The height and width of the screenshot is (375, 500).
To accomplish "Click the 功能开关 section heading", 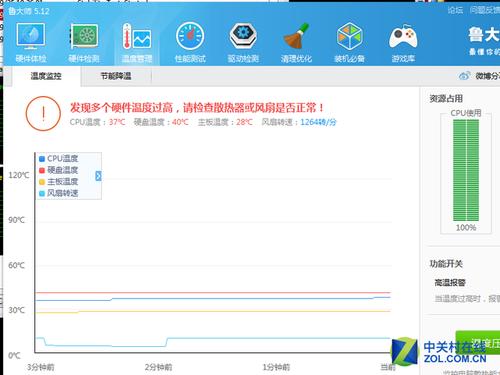I will point(446,264).
